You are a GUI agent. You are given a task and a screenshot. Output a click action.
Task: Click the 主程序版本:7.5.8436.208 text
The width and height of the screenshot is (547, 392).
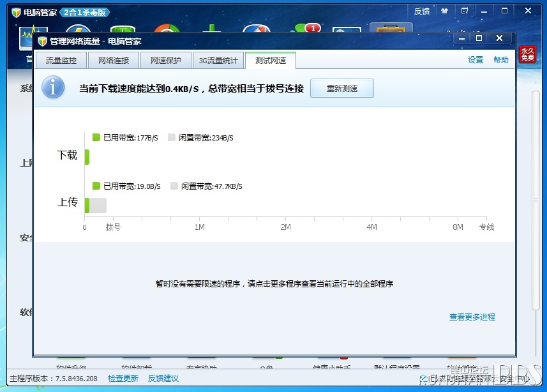tap(54, 379)
